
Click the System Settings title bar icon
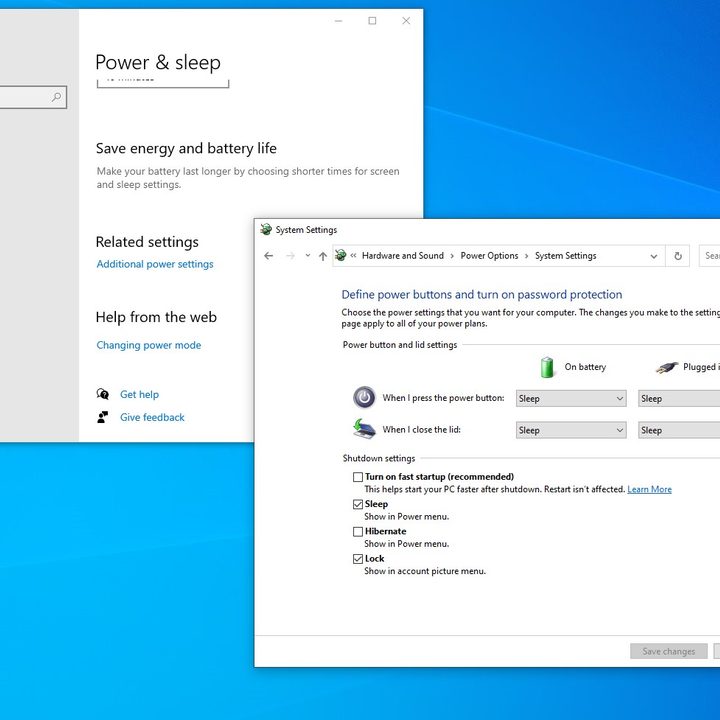[266, 229]
